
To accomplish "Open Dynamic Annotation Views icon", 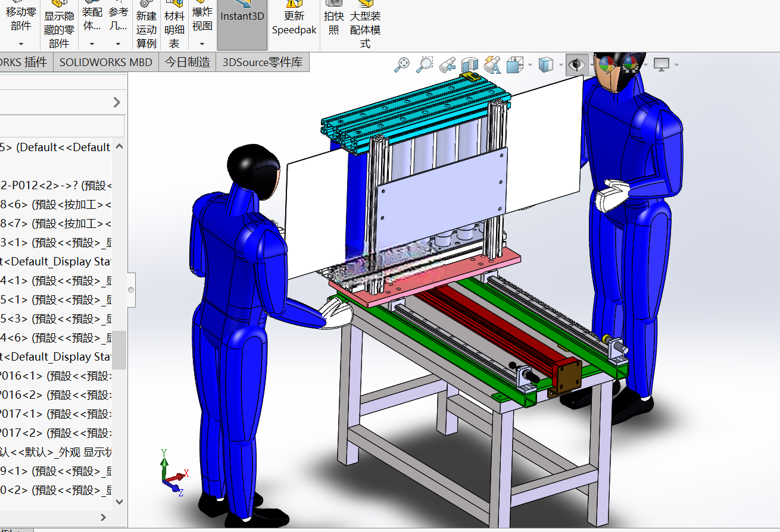I will (x=492, y=64).
